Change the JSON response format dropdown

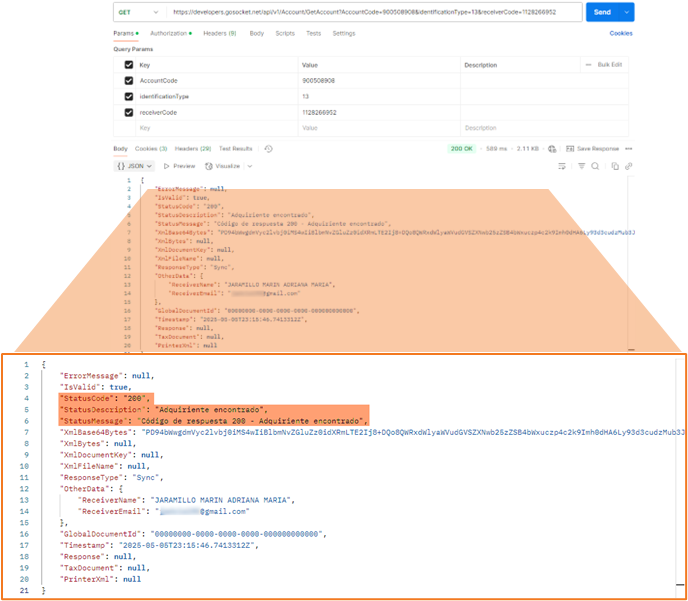pyautogui.click(x=134, y=166)
